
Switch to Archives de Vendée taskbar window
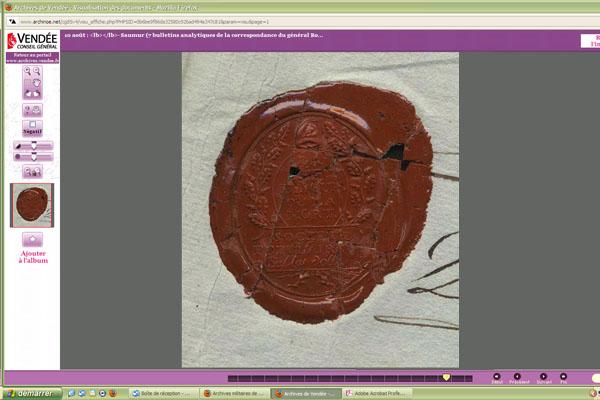(x=306, y=393)
